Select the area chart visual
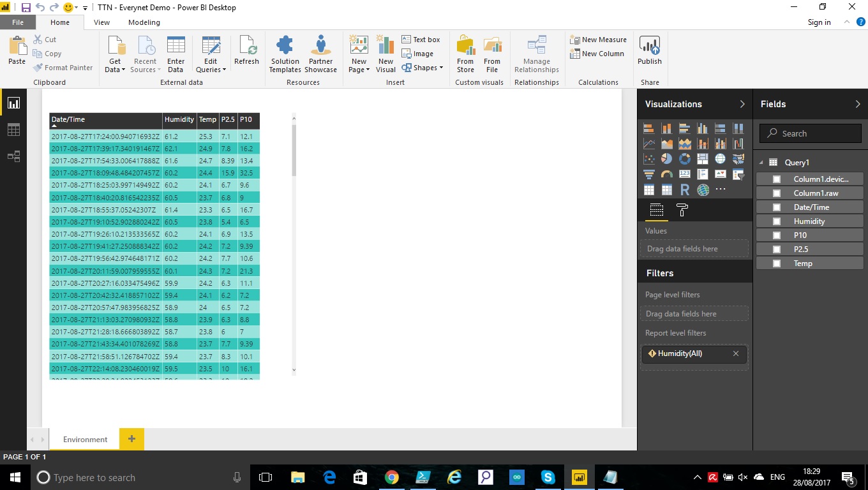Image resolution: width=868 pixels, height=490 pixels. [x=667, y=144]
